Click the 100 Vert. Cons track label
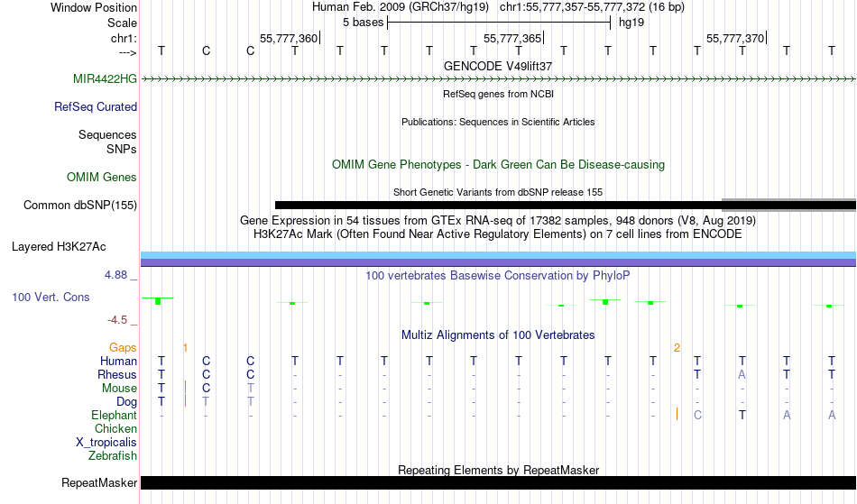The width and height of the screenshot is (857, 504). 51,297
